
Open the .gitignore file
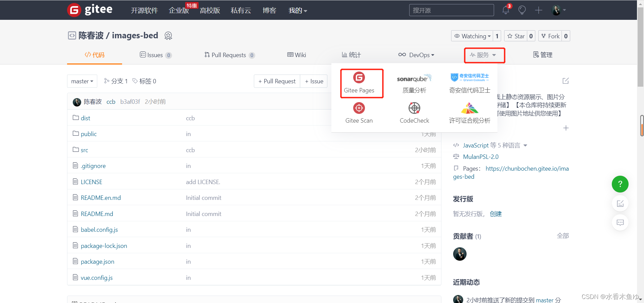point(93,166)
